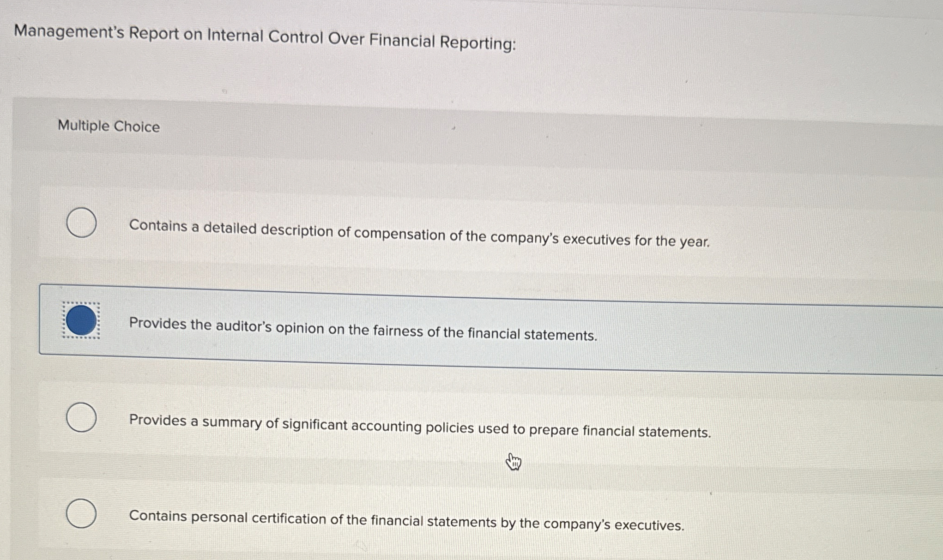Click the Multiple Choice label
The height and width of the screenshot is (560, 943).
pos(108,127)
